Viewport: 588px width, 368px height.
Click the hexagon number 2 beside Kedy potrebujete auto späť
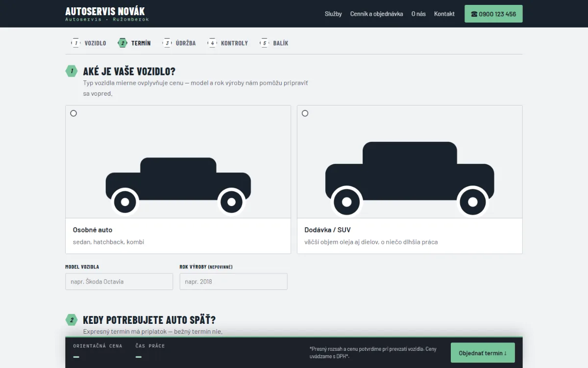(72, 320)
